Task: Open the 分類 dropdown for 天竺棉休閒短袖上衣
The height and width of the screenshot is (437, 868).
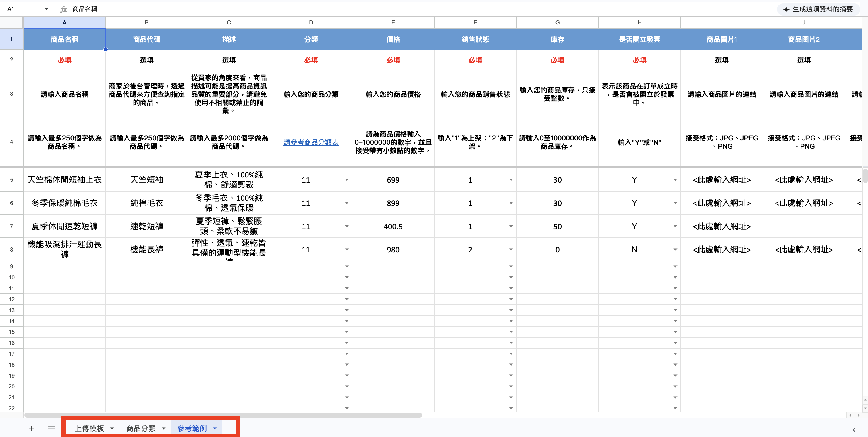Action: tap(347, 179)
